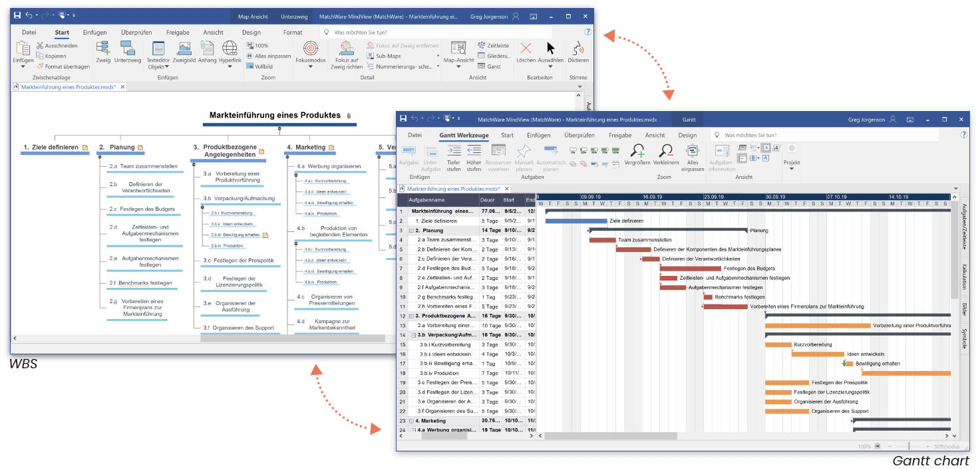Open Überprüfen tab in WBS window
This screenshot has width=980, height=470.
coord(136,33)
